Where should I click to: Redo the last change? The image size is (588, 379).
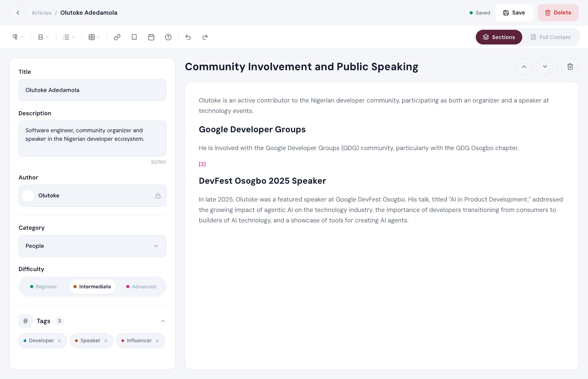tap(205, 37)
